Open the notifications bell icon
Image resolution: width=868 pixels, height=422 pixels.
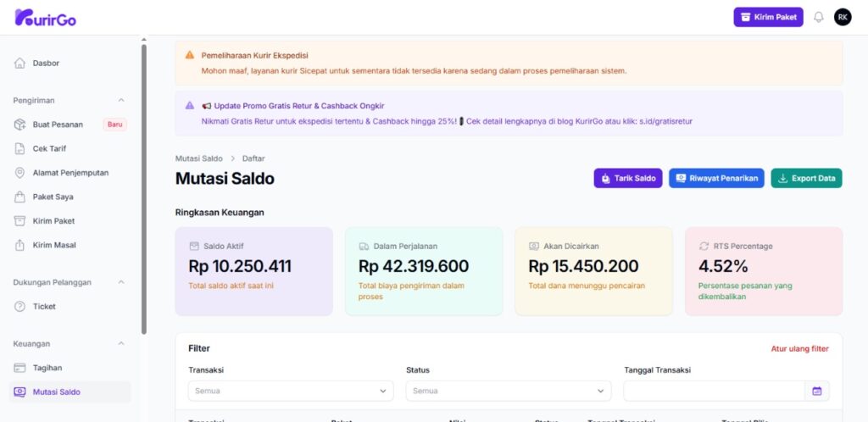click(818, 17)
